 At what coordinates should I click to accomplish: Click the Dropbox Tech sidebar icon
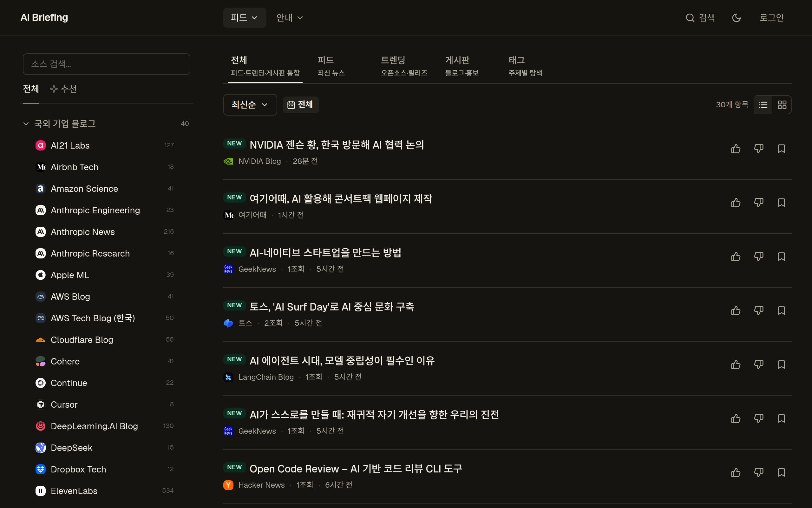tap(41, 469)
